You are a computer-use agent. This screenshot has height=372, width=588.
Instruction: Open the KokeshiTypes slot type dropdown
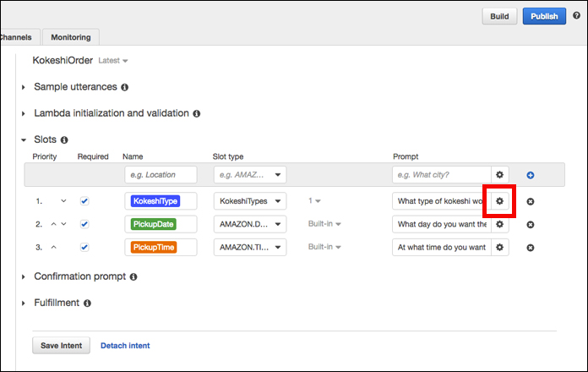[250, 201]
